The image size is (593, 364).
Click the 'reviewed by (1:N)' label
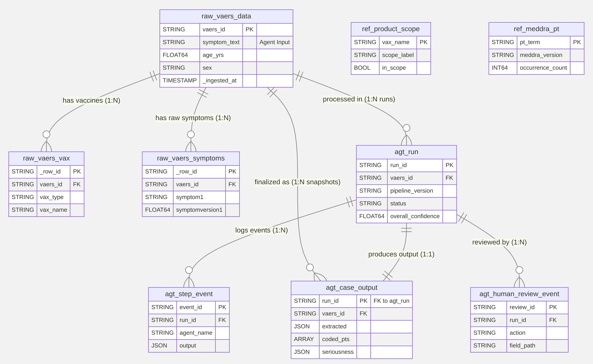click(499, 242)
